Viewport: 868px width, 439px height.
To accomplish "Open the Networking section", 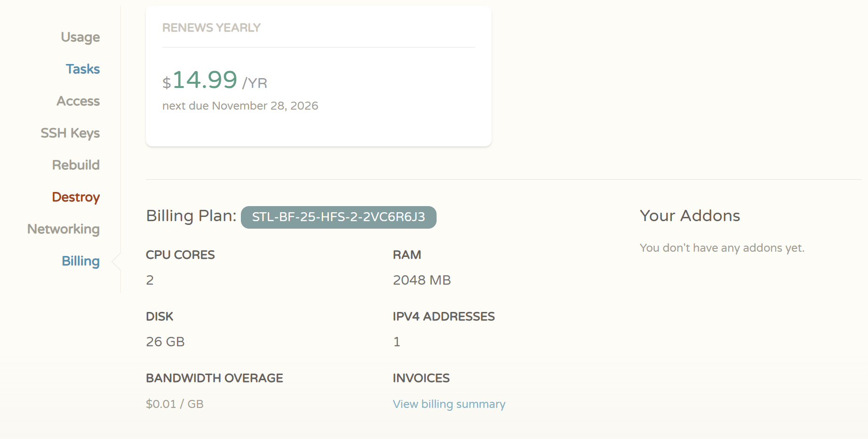I will 64,229.
